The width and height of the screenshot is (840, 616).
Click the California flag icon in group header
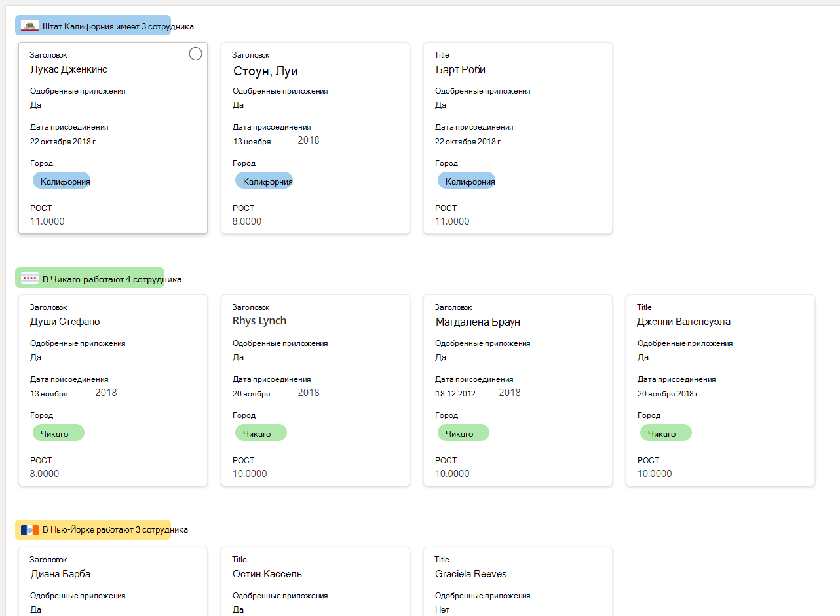coord(29,26)
